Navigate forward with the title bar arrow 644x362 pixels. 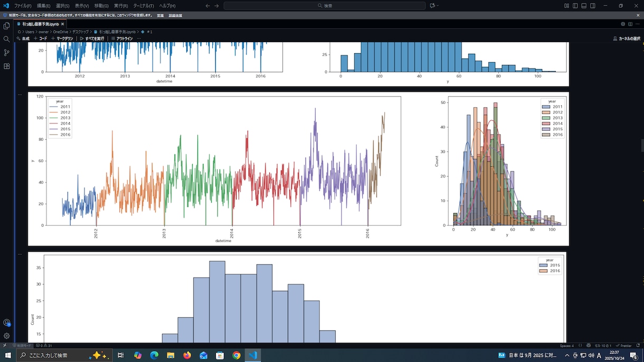click(x=216, y=6)
